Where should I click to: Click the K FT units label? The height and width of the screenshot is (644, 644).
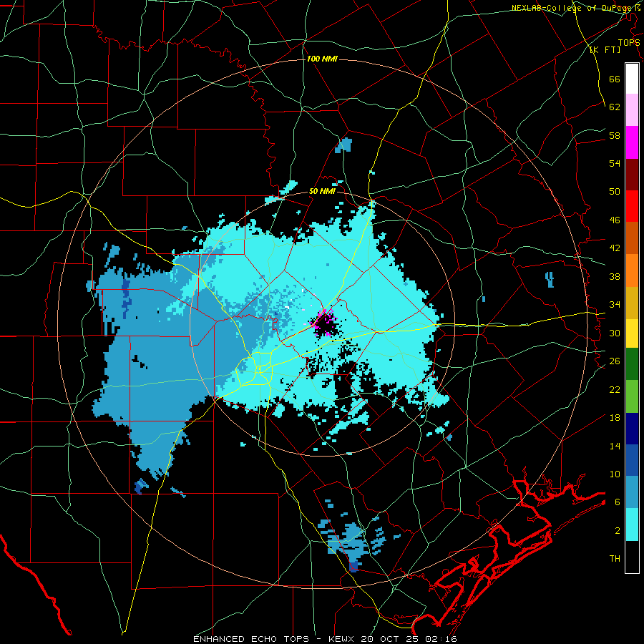605,49
